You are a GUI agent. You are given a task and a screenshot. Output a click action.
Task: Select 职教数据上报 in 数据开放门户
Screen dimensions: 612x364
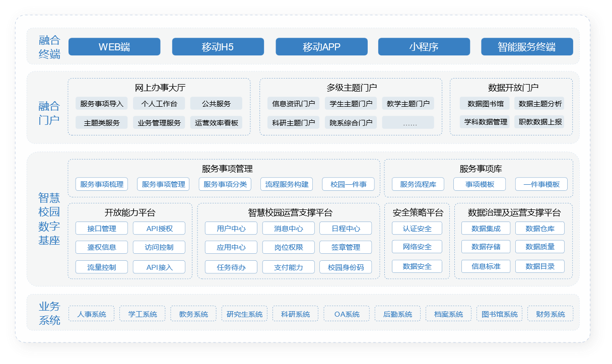pyautogui.click(x=539, y=122)
